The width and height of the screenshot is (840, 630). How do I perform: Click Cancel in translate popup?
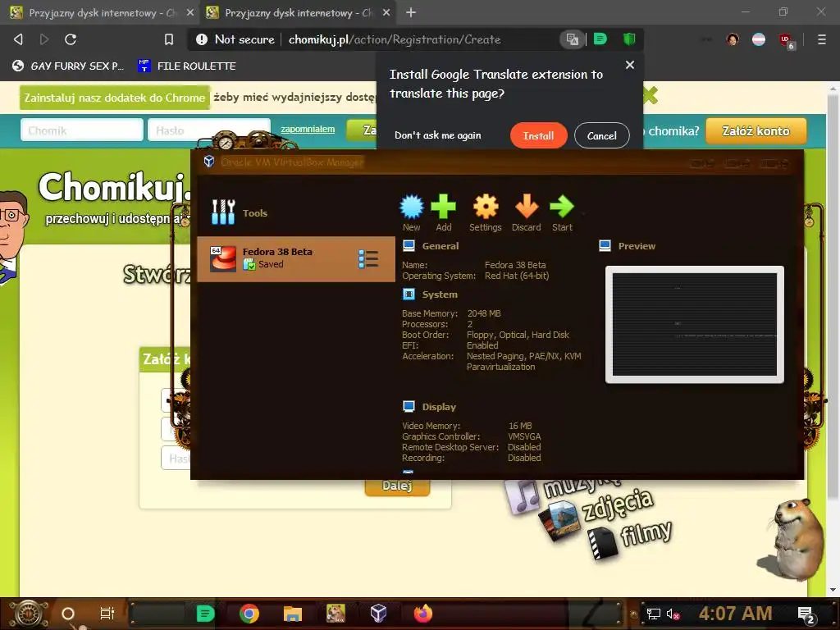coord(601,135)
